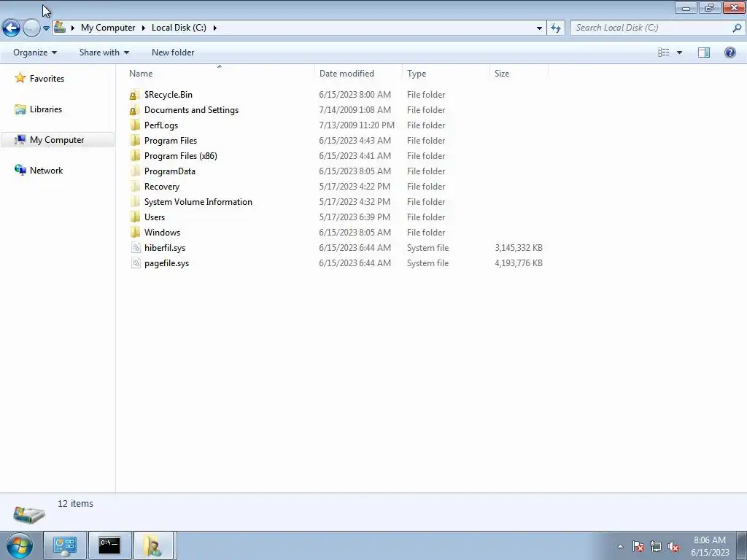Show hidden tray icons arrow

tap(620, 546)
